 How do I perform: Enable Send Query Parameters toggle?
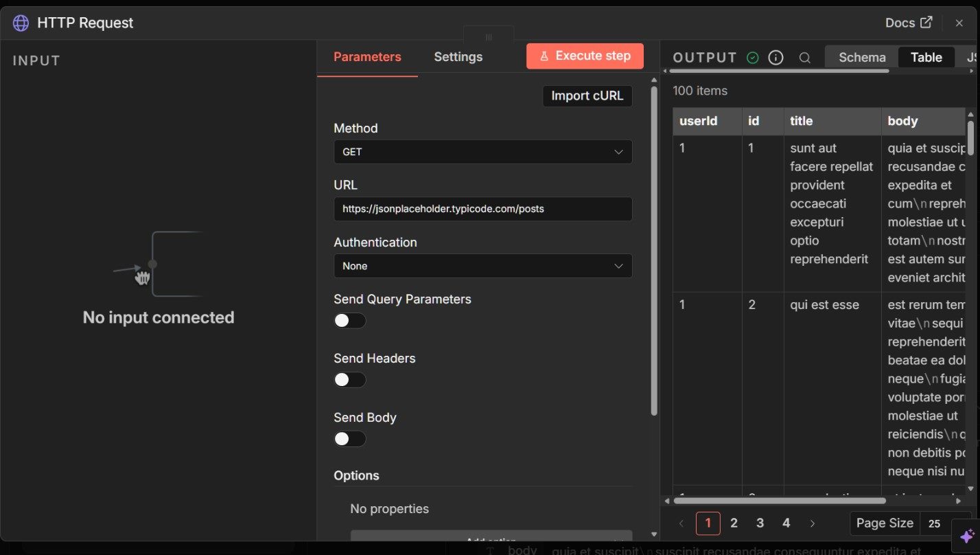(x=349, y=321)
